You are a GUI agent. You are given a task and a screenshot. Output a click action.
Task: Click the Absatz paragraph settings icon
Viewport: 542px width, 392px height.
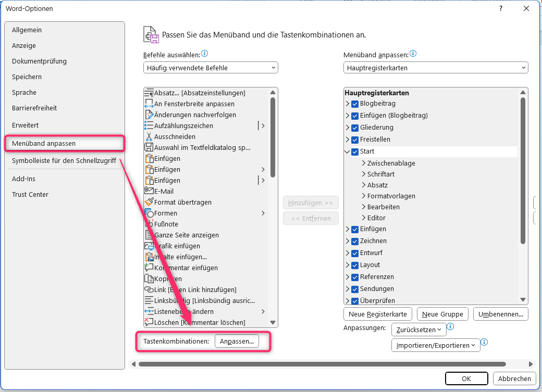[x=149, y=93]
